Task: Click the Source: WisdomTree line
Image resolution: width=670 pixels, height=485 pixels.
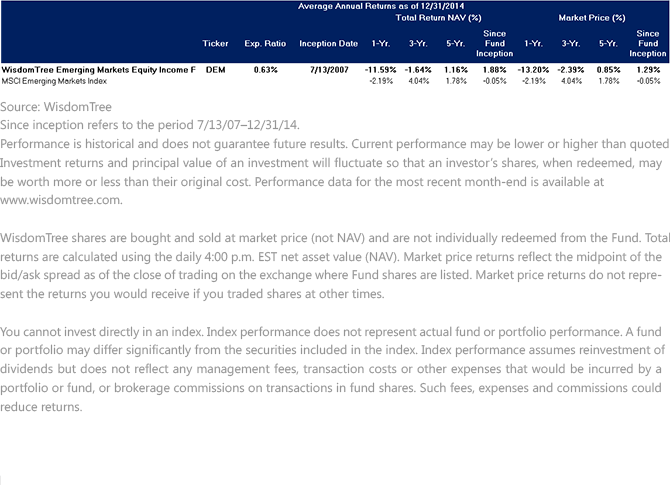Action: [x=56, y=107]
